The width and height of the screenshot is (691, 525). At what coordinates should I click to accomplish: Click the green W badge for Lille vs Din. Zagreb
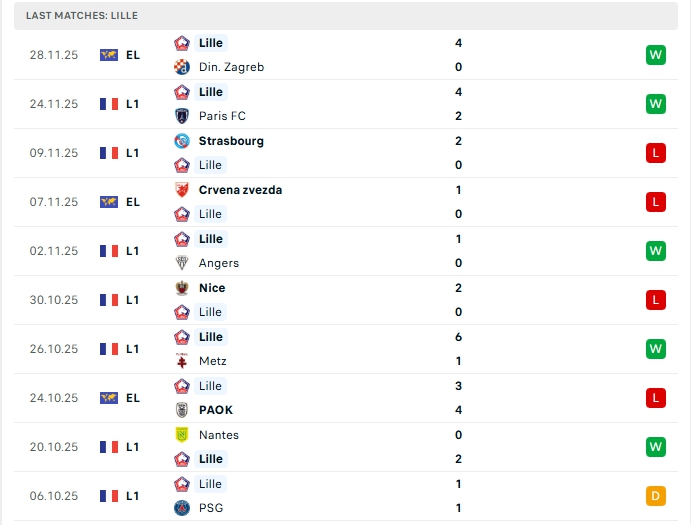656,55
